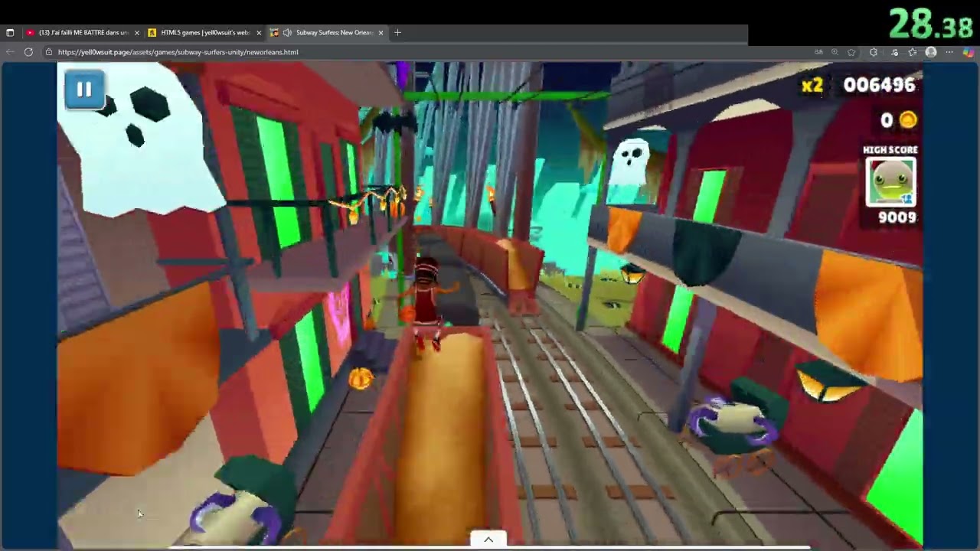Viewport: 980px width, 551px height.
Task: Click the gold coin icon
Action: pos(908,119)
